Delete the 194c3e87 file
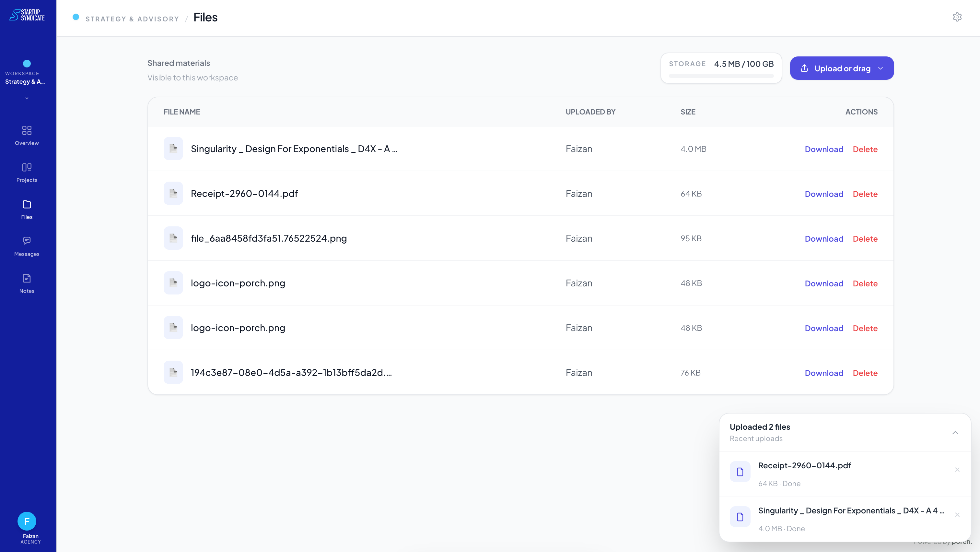980x552 pixels. (865, 373)
